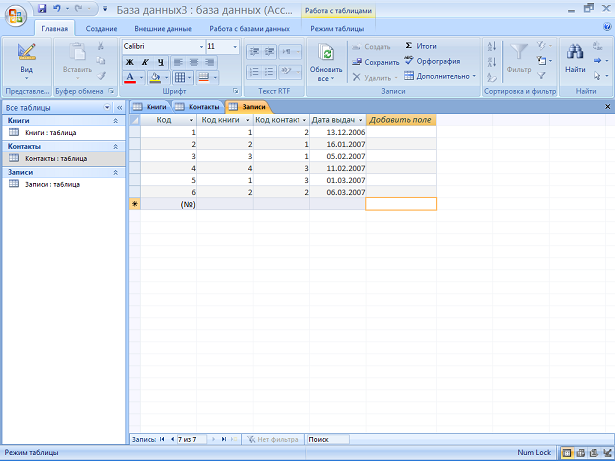Open the Код column header dropdown

[x=191, y=120]
